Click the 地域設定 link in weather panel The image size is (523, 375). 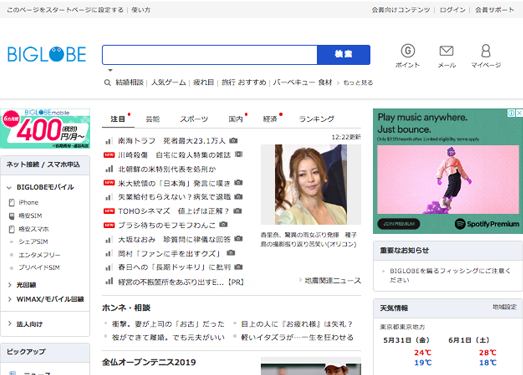[504, 307]
